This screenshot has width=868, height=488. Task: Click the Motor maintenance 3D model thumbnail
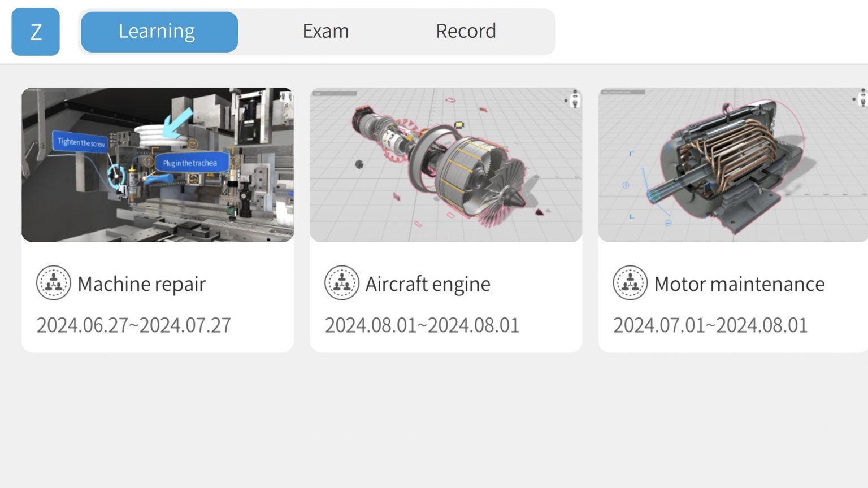pos(732,164)
